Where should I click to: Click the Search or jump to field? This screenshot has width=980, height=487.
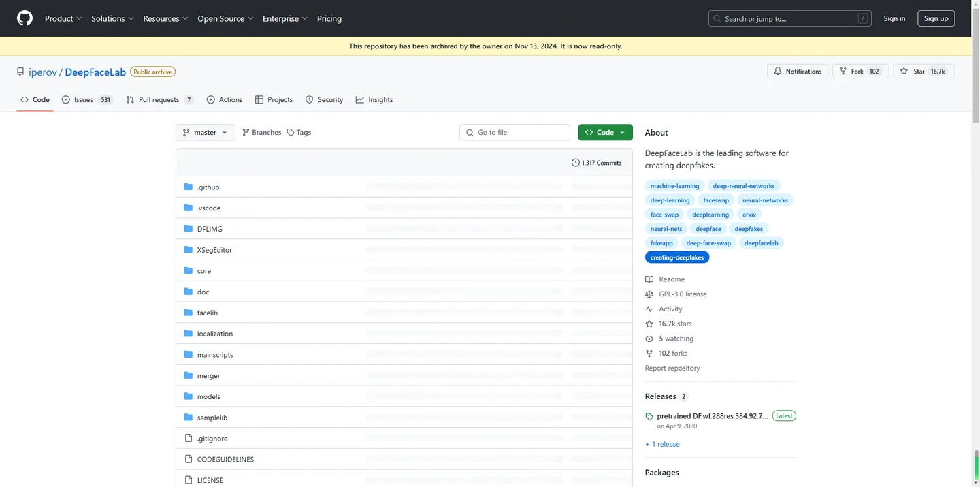789,18
